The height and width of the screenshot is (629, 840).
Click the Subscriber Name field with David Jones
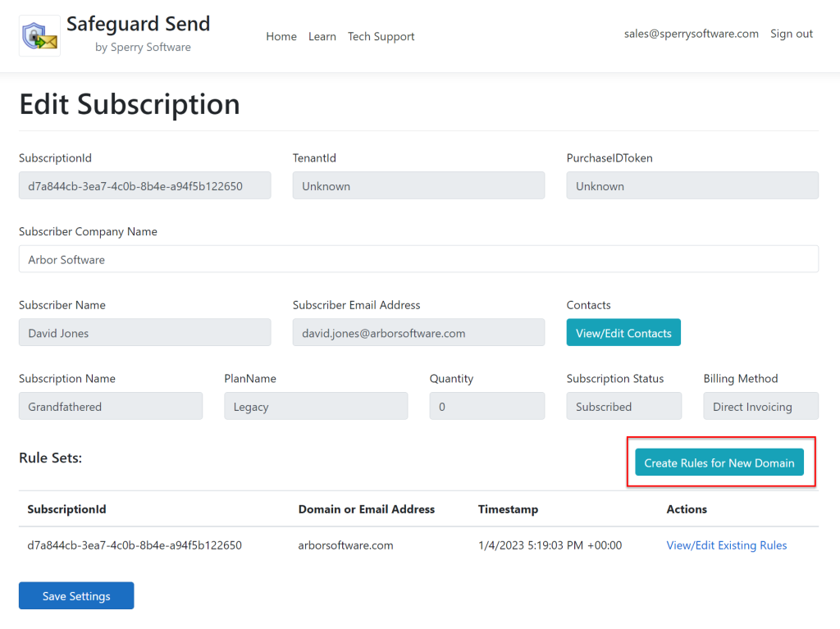pos(144,333)
